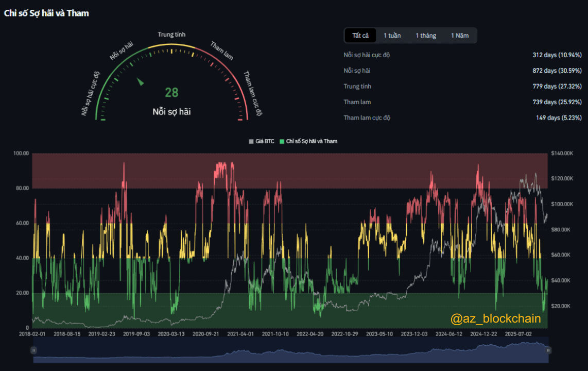The image size is (588, 371).
Task: Select the Tất cả time range tab
Action: pos(360,36)
